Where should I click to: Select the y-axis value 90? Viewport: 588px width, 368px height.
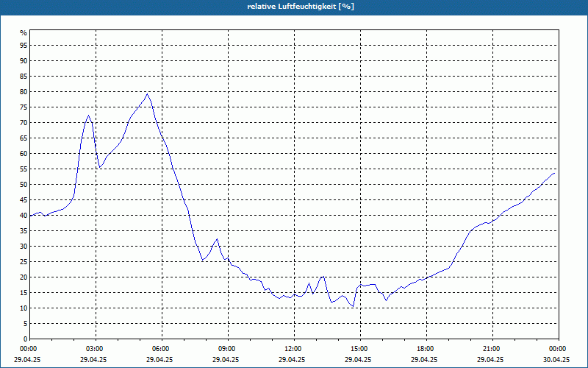[x=24, y=61]
